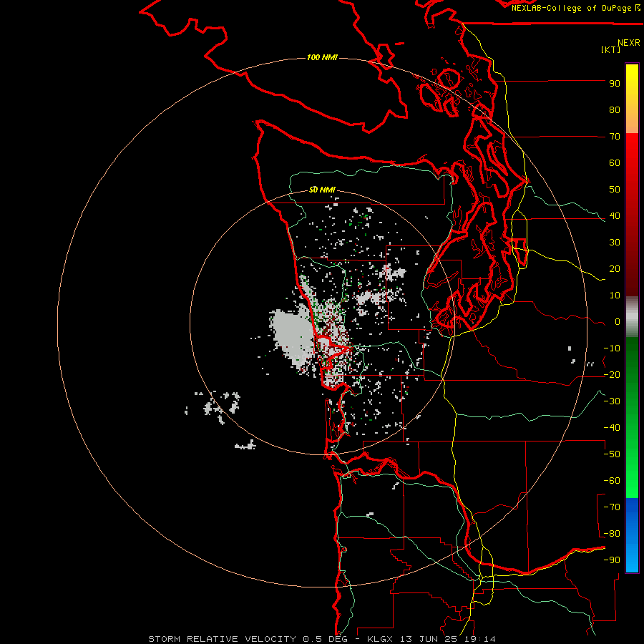Image resolution: width=644 pixels, height=644 pixels.
Task: Click the 20 value on the velocity scale
Action: [x=615, y=269]
